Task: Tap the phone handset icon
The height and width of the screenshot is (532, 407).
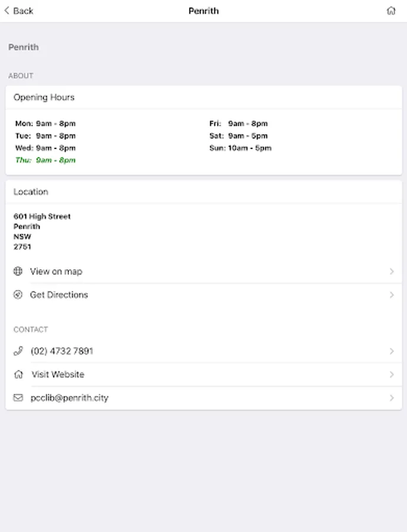Action: (18, 351)
